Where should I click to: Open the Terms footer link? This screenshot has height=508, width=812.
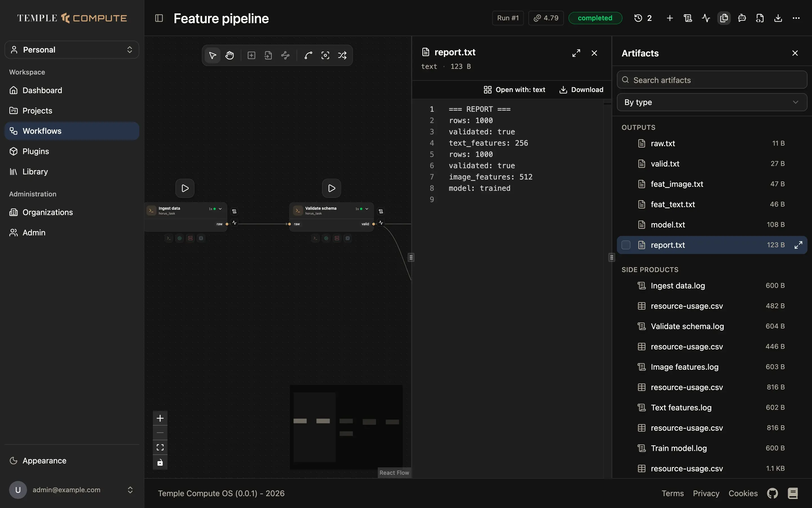pos(672,493)
